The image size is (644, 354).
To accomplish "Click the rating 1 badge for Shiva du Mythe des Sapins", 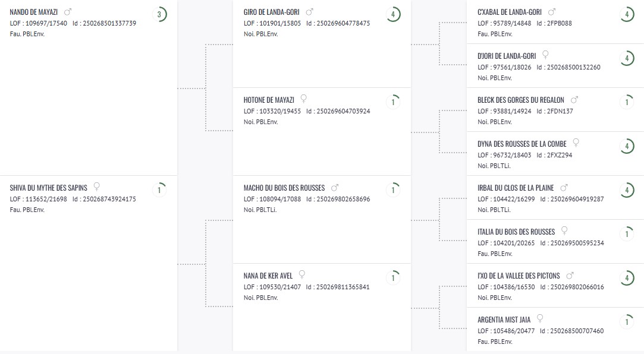I will pos(159,191).
